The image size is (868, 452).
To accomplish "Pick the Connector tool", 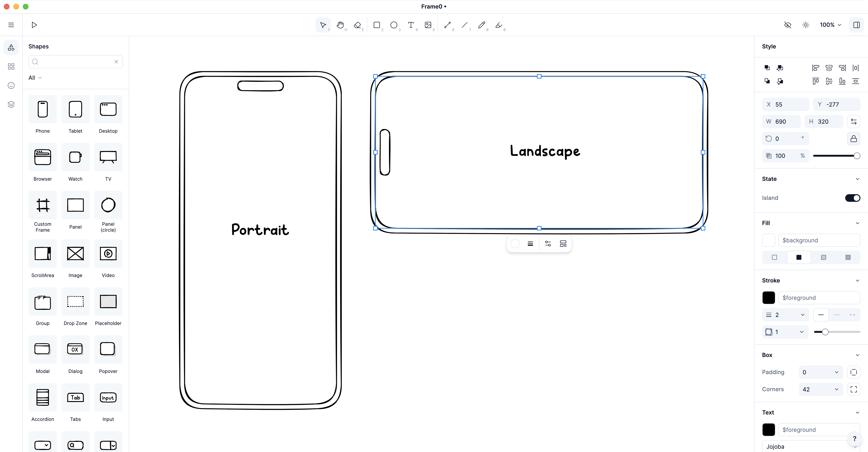I will point(448,25).
